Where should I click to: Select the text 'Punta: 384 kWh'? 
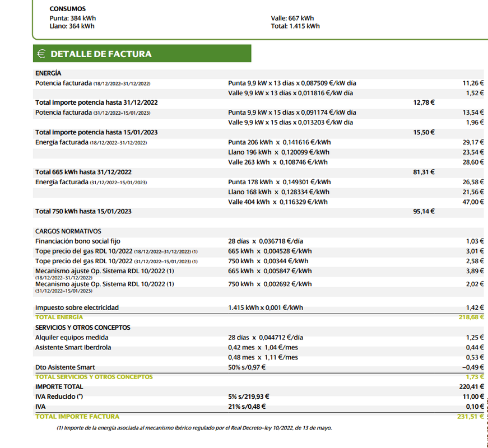(73, 18)
